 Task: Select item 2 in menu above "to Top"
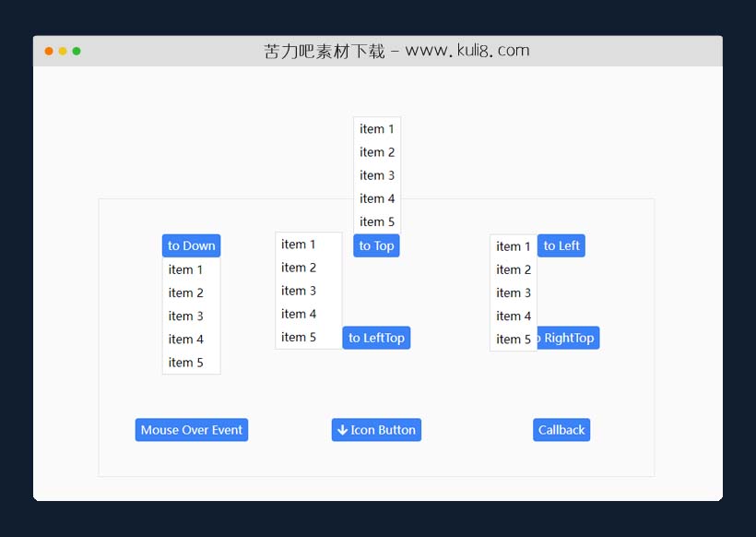tap(377, 152)
